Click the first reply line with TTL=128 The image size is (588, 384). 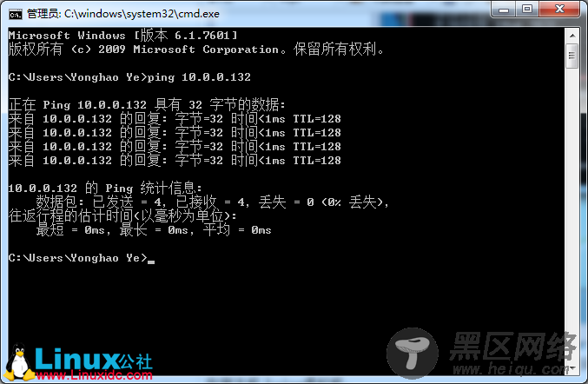point(175,119)
